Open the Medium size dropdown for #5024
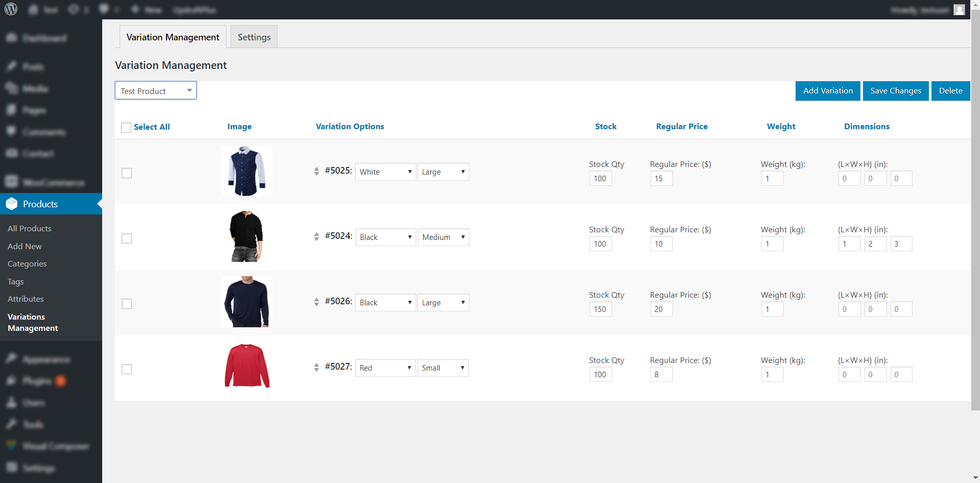 click(443, 237)
